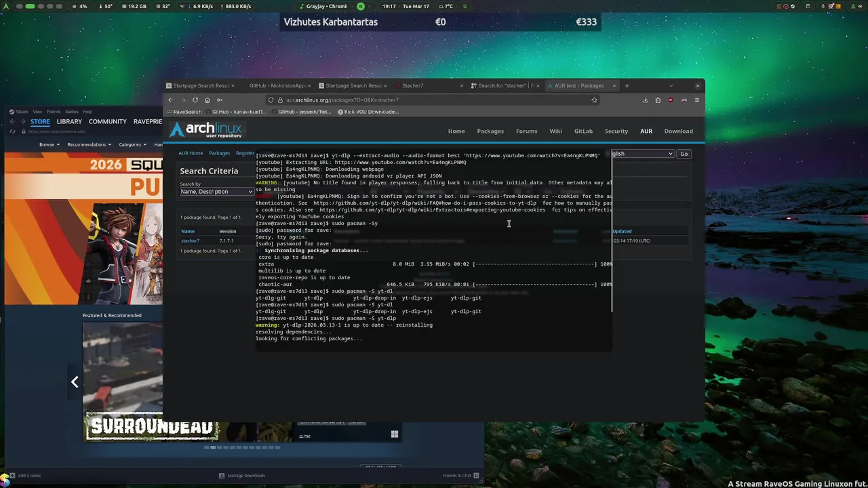
Task: Open the Steam COMMUNITY section
Action: coord(108,121)
